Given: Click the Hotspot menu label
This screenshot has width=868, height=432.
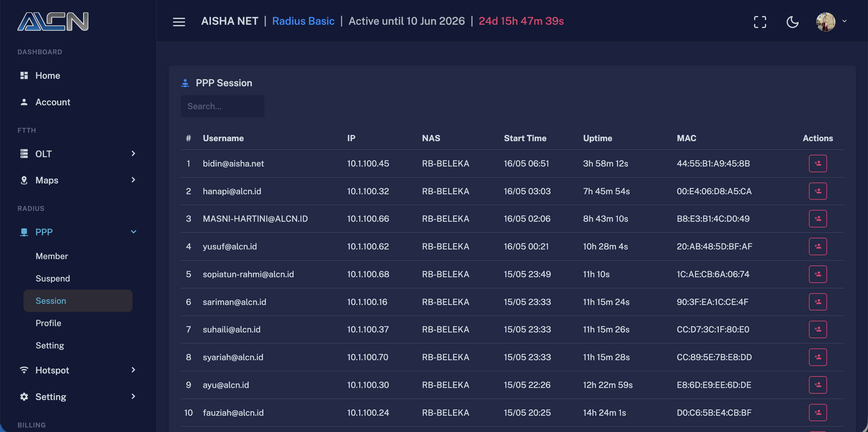Looking at the screenshot, I should coord(52,370).
